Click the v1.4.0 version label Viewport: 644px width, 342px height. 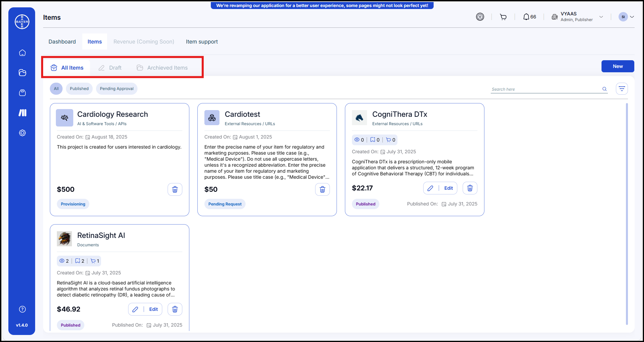coord(22,325)
